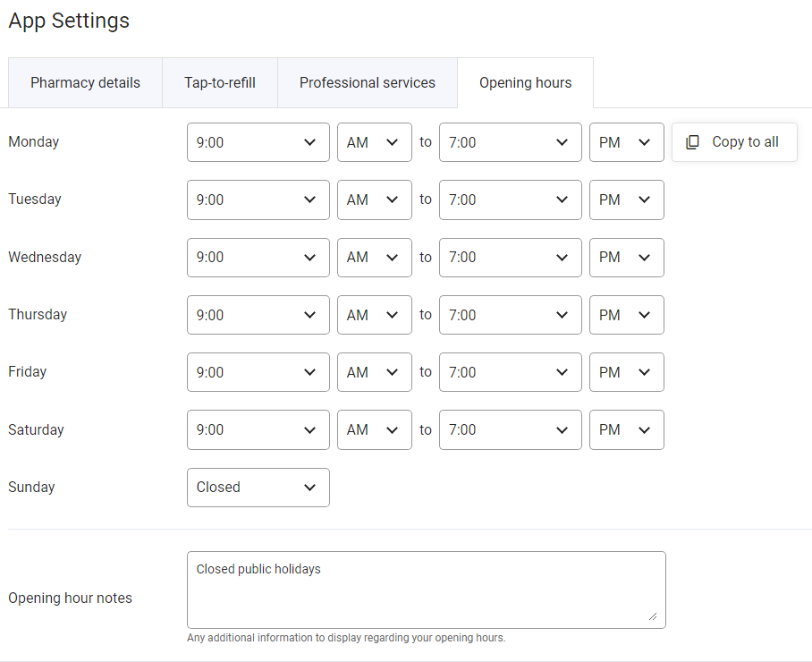Open Thursday closing time dropdown
Screen dimensions: 812x662
(x=510, y=315)
